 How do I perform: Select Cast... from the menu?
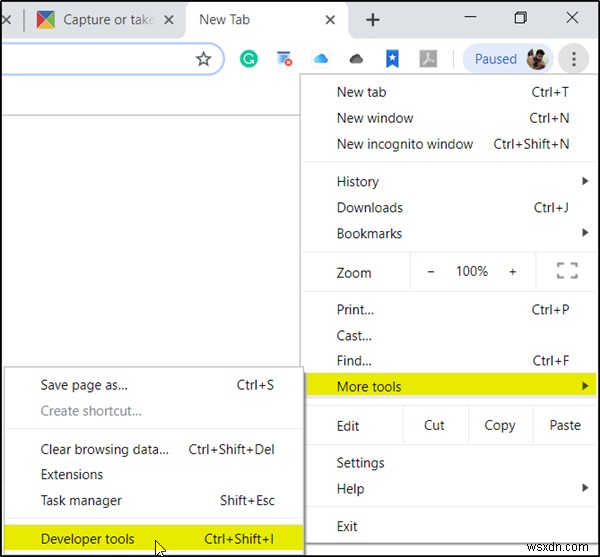coord(450,336)
